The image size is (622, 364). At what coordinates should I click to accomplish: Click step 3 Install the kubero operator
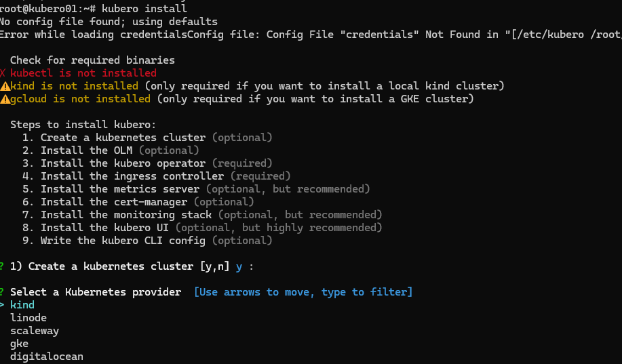(123, 163)
